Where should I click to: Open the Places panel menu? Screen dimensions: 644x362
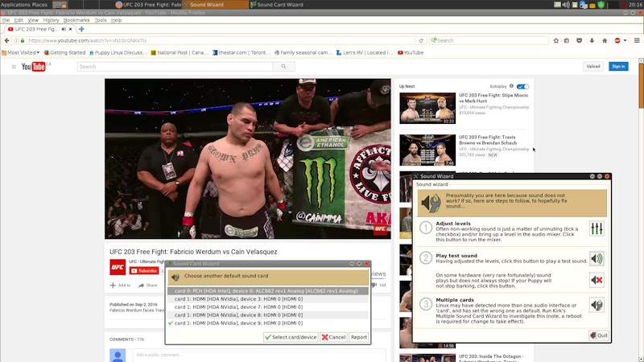tap(39, 5)
